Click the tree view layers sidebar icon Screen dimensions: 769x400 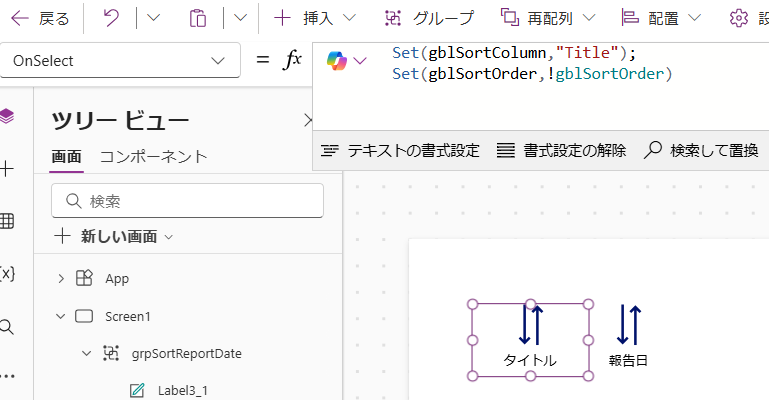tap(7, 117)
